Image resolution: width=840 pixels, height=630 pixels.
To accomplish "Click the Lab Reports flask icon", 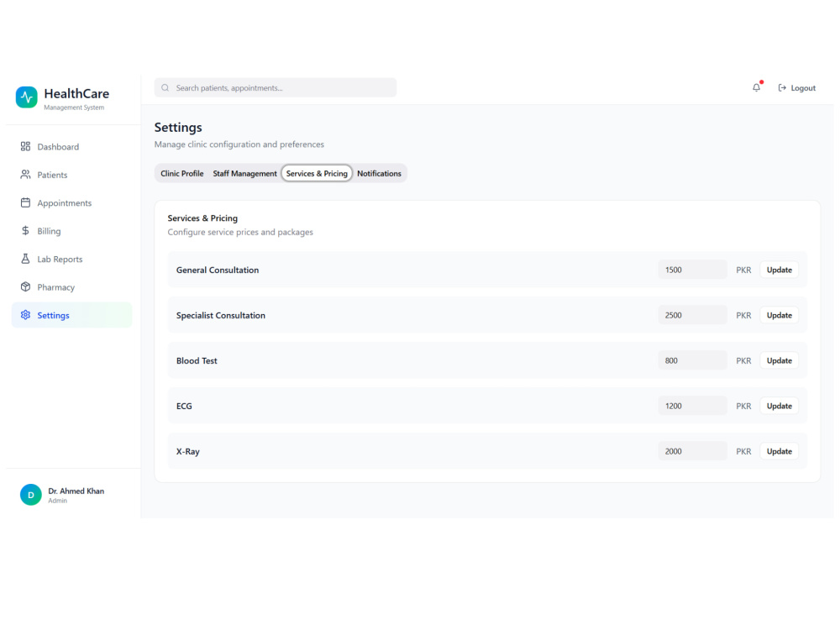I will (x=25, y=259).
